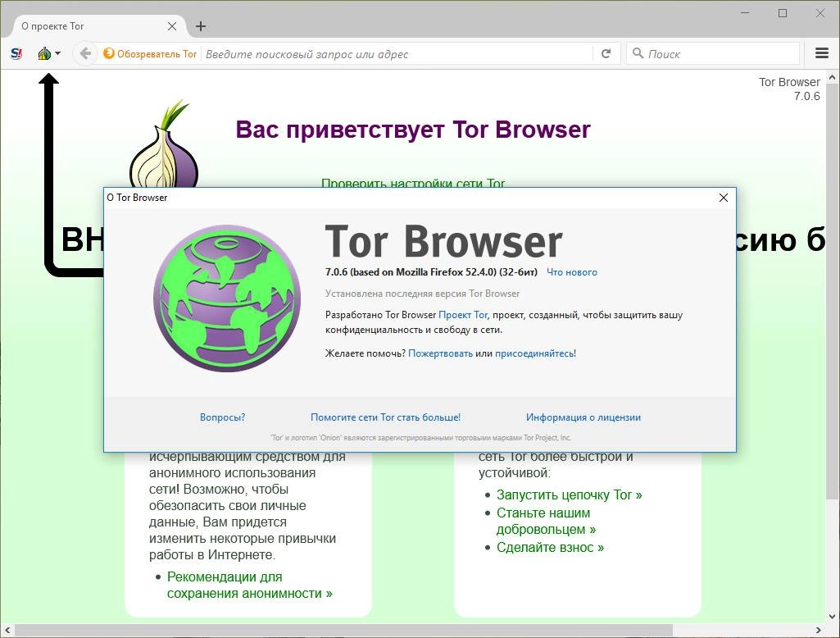Click the address bar field
840x638 pixels.
coord(397,53)
